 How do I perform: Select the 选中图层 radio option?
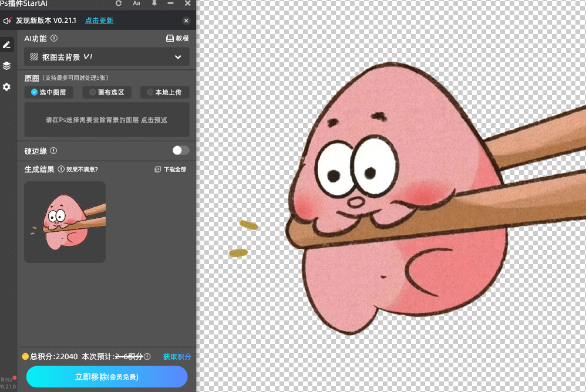[49, 92]
